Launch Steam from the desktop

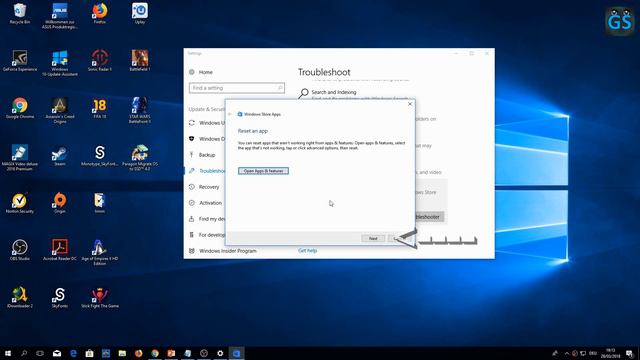[60, 156]
